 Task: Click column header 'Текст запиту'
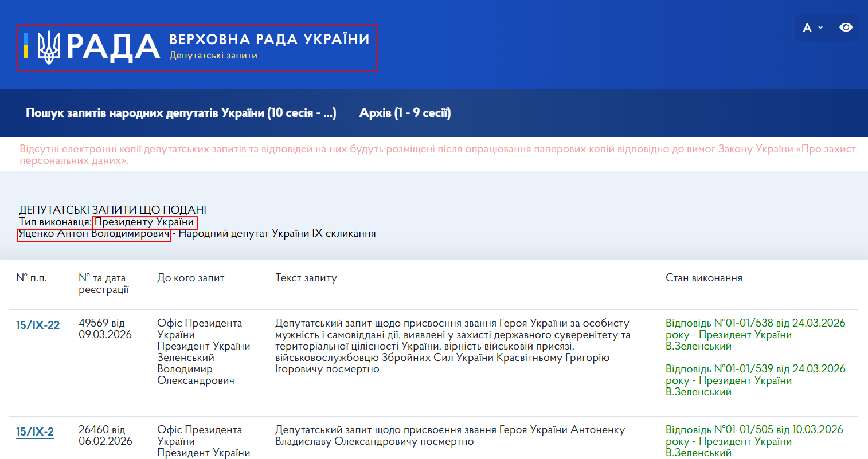tap(306, 278)
